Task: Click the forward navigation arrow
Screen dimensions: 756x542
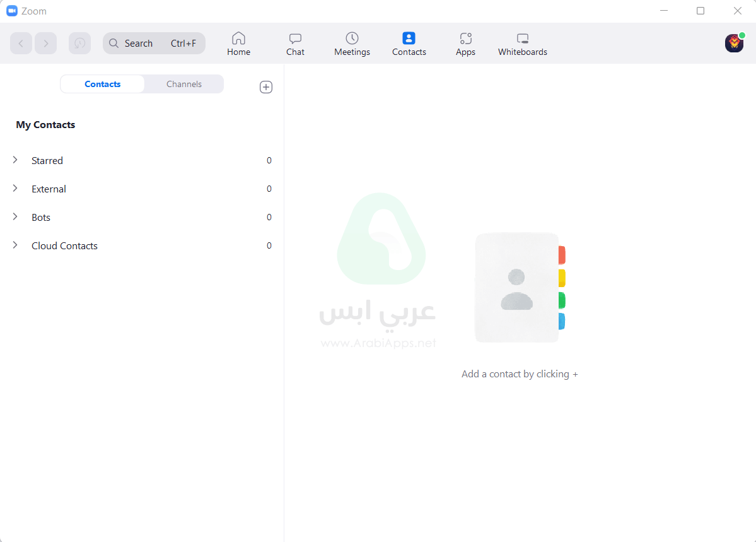Action: pos(45,43)
